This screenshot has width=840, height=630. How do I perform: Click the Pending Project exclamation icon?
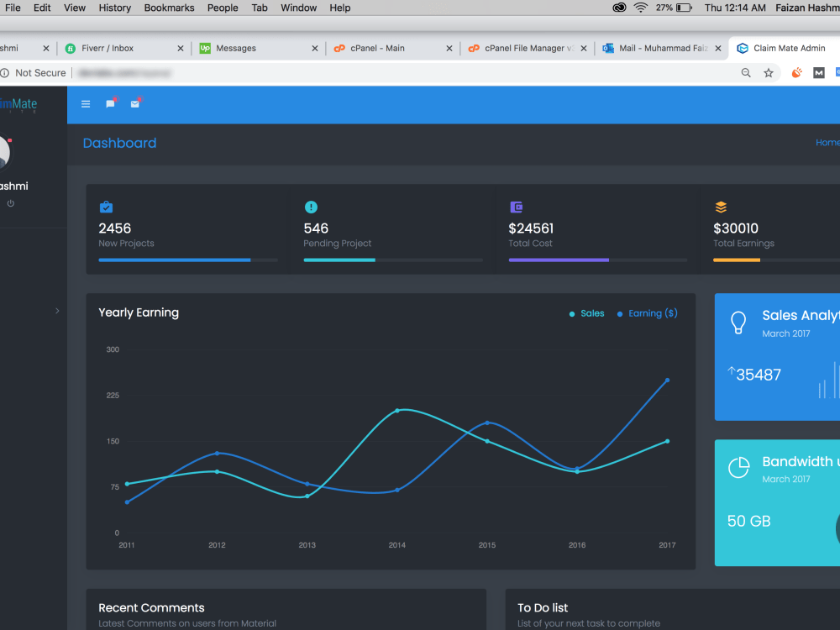click(311, 207)
